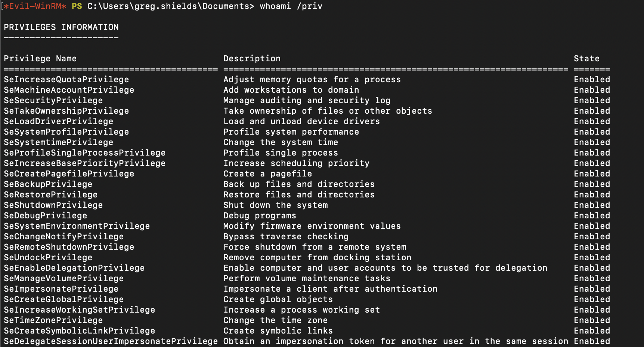Click the SeMachineAccountPrivilege entry
644x347 pixels.
click(x=69, y=90)
